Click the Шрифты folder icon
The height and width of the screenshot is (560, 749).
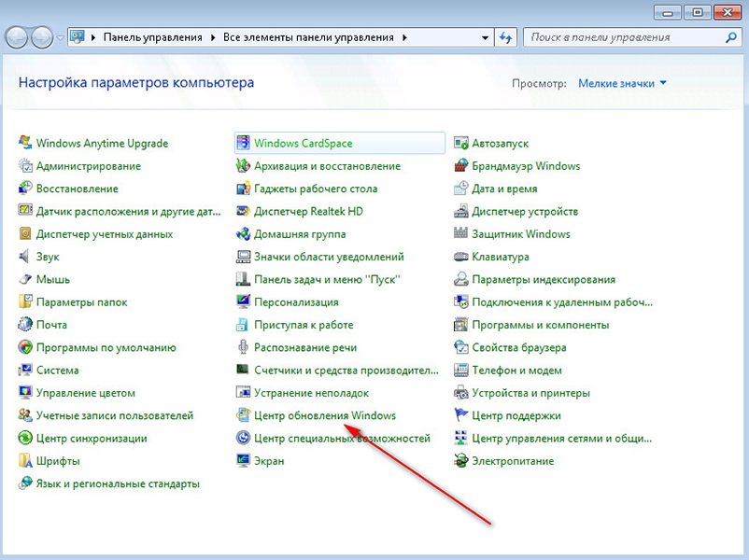click(x=25, y=460)
